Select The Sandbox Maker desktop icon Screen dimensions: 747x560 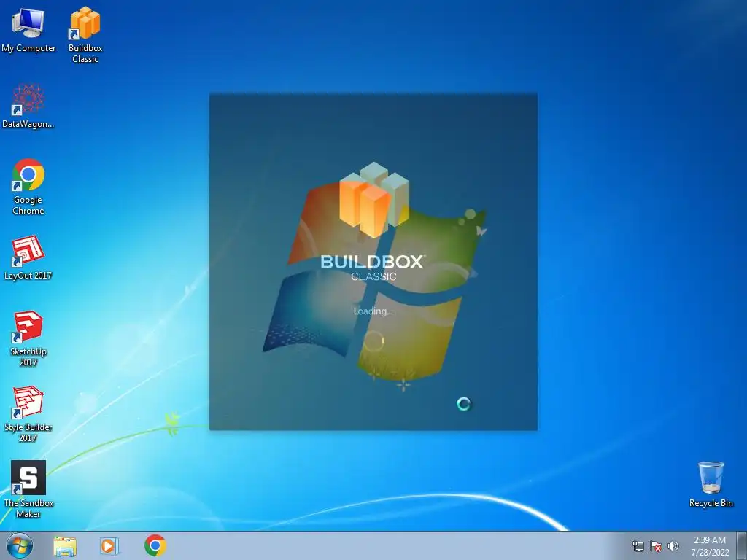28,489
